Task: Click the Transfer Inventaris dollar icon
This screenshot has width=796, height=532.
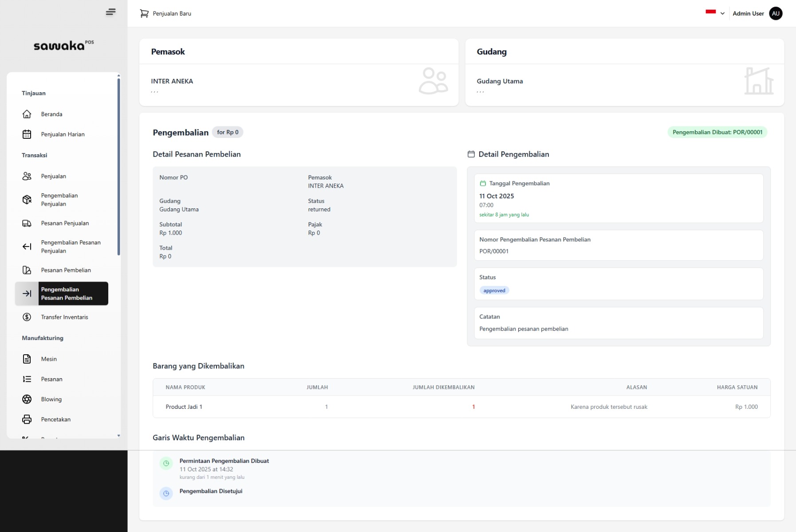Action: pyautogui.click(x=27, y=317)
